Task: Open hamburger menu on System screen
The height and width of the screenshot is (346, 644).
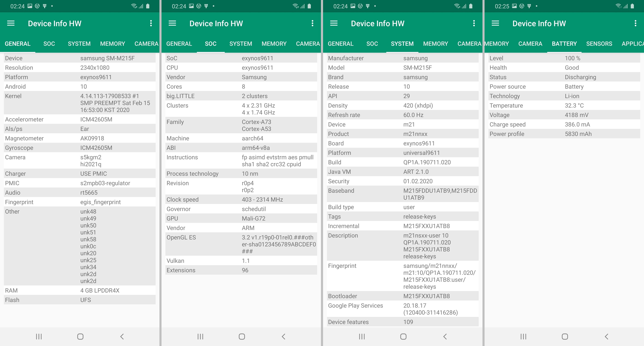Action: [x=334, y=23]
